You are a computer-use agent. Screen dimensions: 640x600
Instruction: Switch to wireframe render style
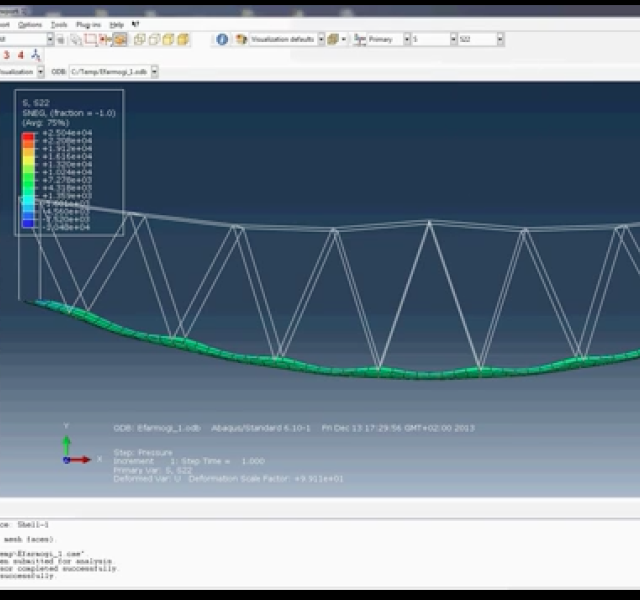pyautogui.click(x=140, y=39)
